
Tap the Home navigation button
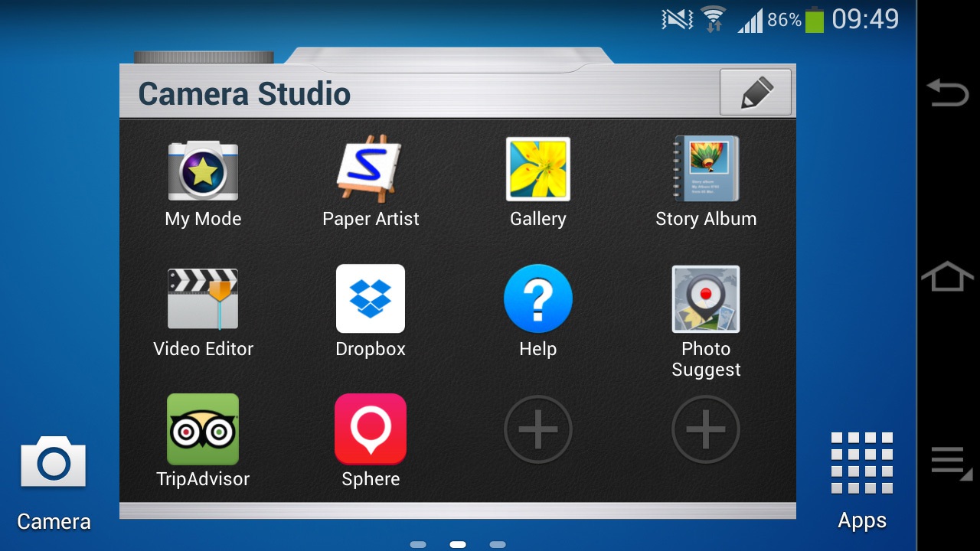[948, 275]
